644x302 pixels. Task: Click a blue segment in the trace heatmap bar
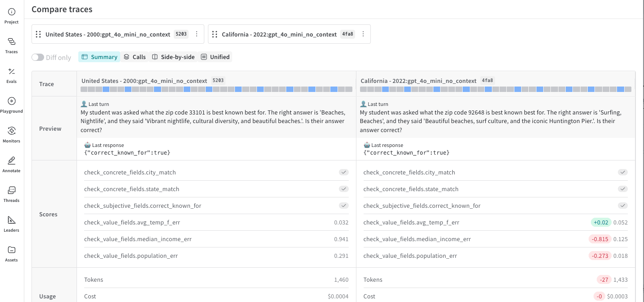pos(106,89)
